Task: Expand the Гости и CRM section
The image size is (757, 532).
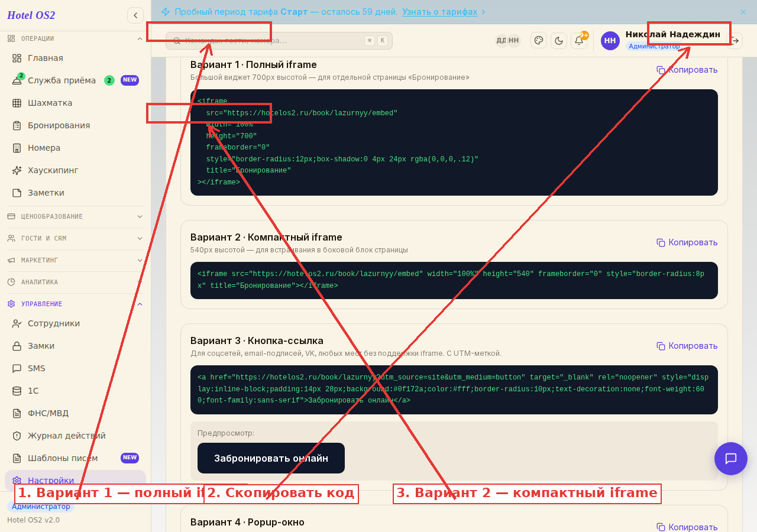Action: (75, 238)
